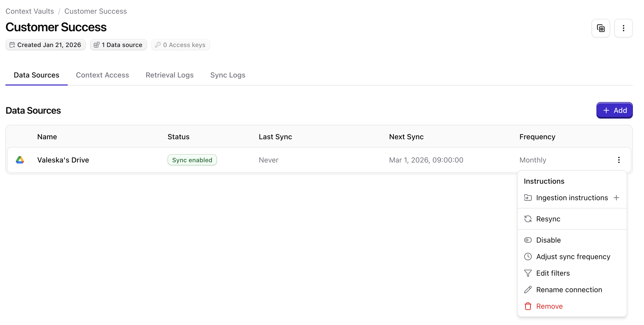Screen dimensions: 644x325
Task: Open the Retrieval Logs tab
Action: coord(170,75)
